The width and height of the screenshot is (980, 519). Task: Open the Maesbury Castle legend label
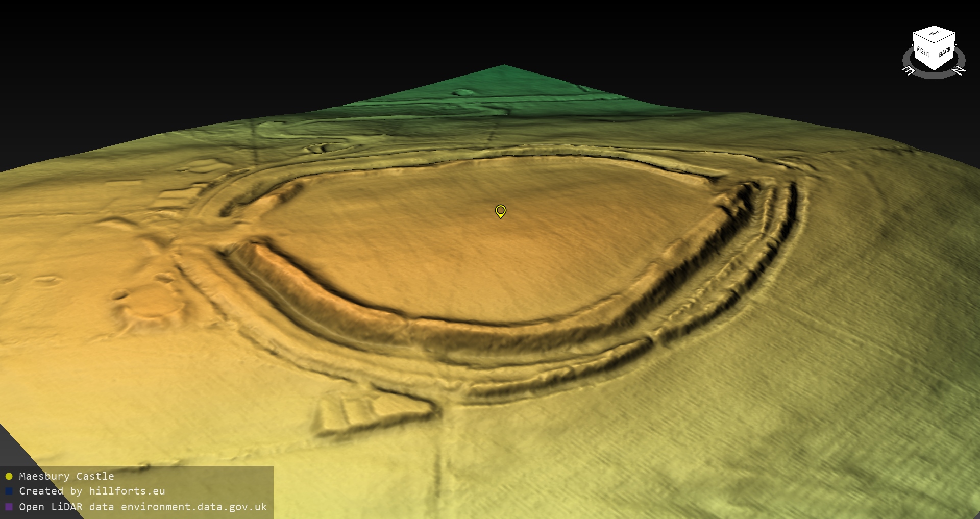coord(66,476)
